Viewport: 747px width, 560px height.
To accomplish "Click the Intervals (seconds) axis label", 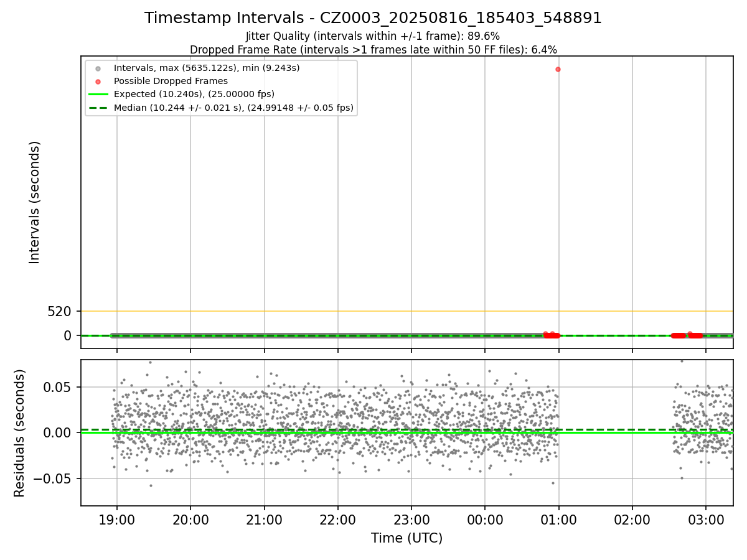I will coord(35,202).
